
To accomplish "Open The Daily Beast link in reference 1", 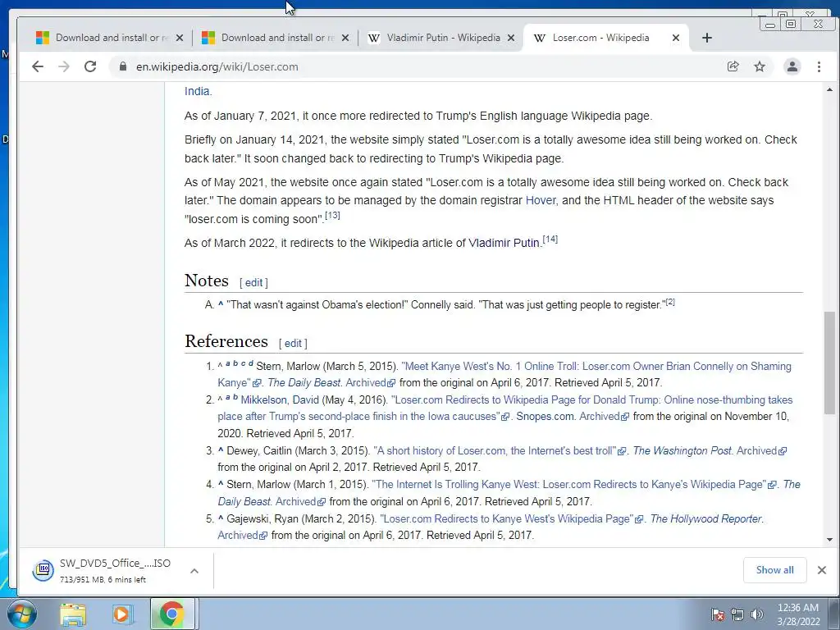I will (304, 382).
